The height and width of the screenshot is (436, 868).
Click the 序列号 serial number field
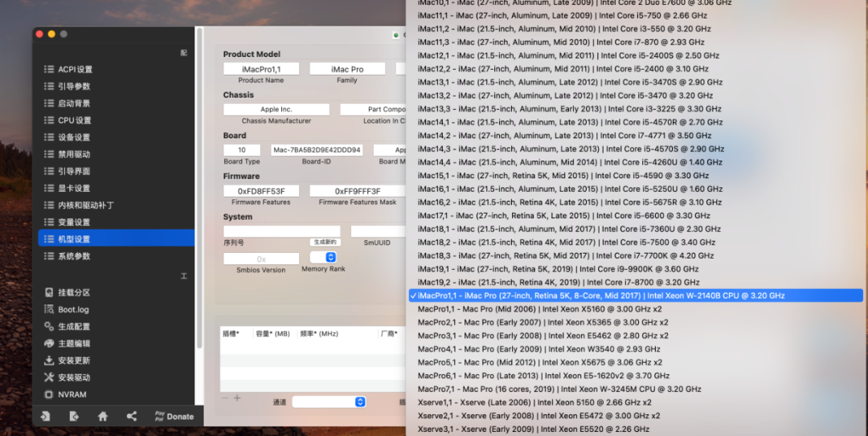282,231
